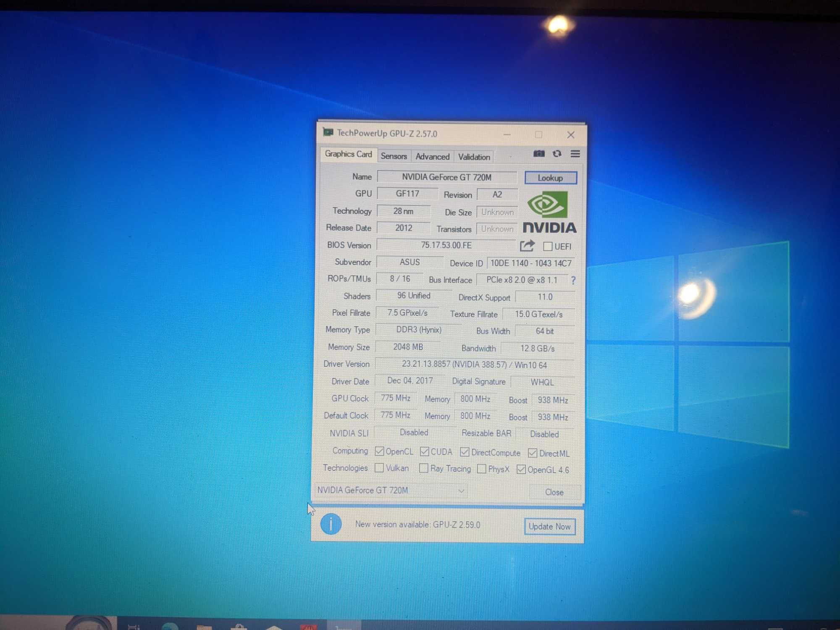Click the Technology value 28 nm
This screenshot has height=630, width=840.
point(403,211)
